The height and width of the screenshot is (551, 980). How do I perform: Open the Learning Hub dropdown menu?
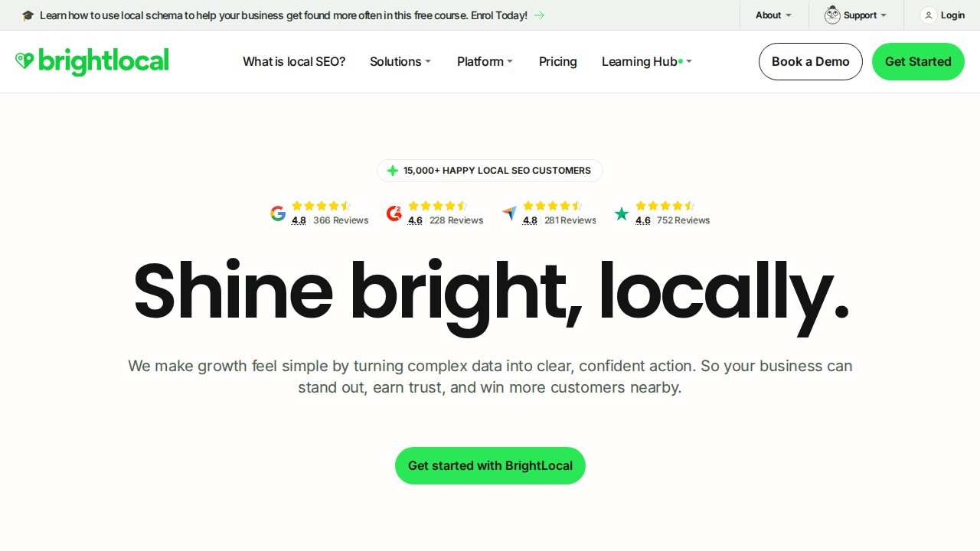(x=647, y=61)
